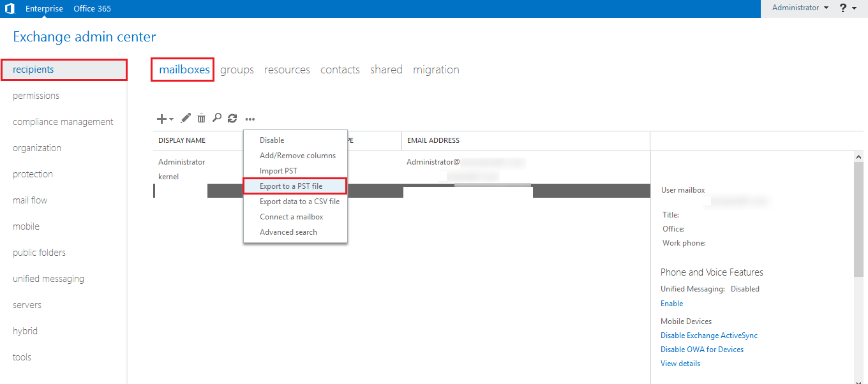Viewport: 868px width, 384px height.
Task: Switch to the groups tab
Action: (x=237, y=70)
